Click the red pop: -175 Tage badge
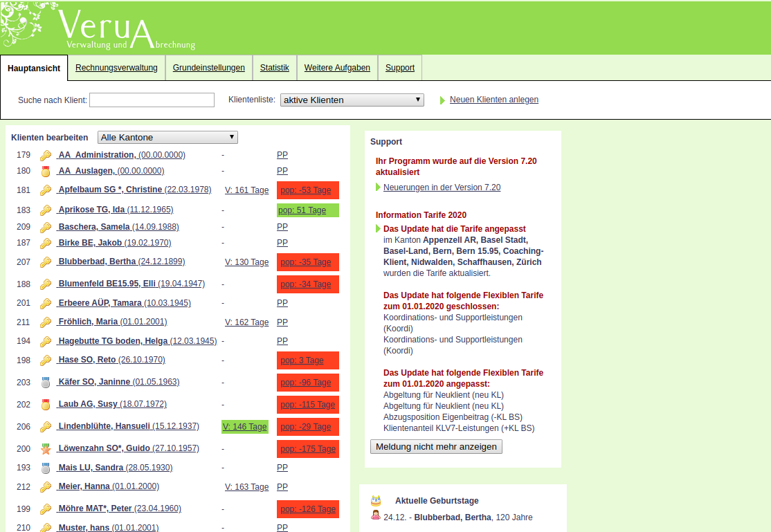Screen dimensions: 771x532 [x=308, y=449]
